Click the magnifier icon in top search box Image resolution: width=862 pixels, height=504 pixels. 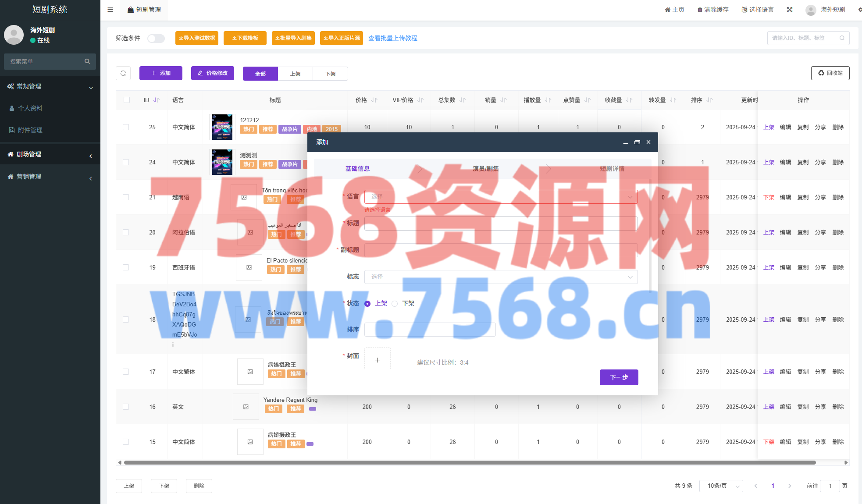(842, 38)
